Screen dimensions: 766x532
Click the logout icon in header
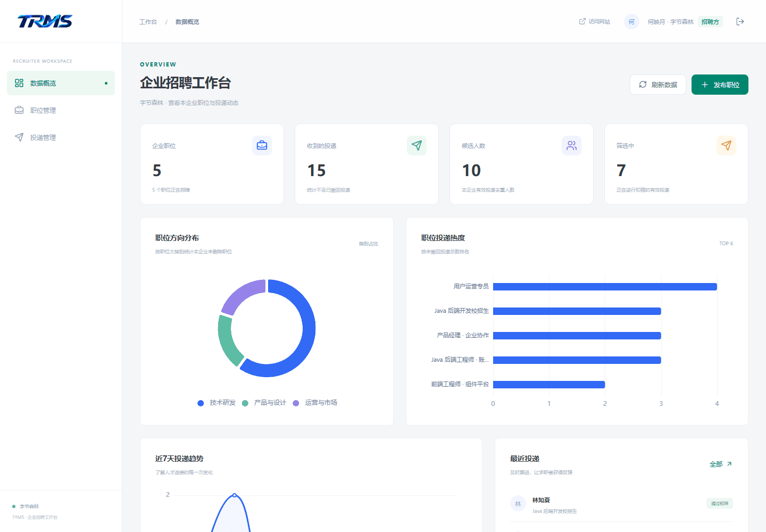coord(740,22)
